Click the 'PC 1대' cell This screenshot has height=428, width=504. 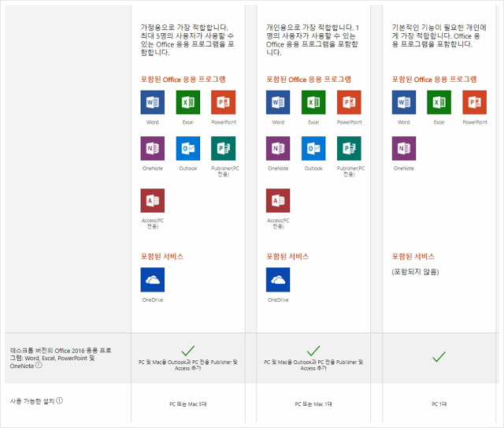click(x=439, y=404)
